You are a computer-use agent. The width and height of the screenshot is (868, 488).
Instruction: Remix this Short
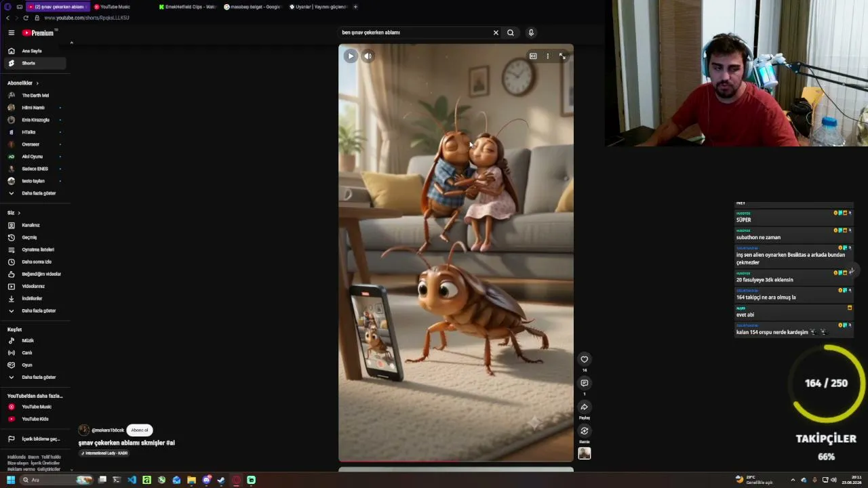coord(585,430)
